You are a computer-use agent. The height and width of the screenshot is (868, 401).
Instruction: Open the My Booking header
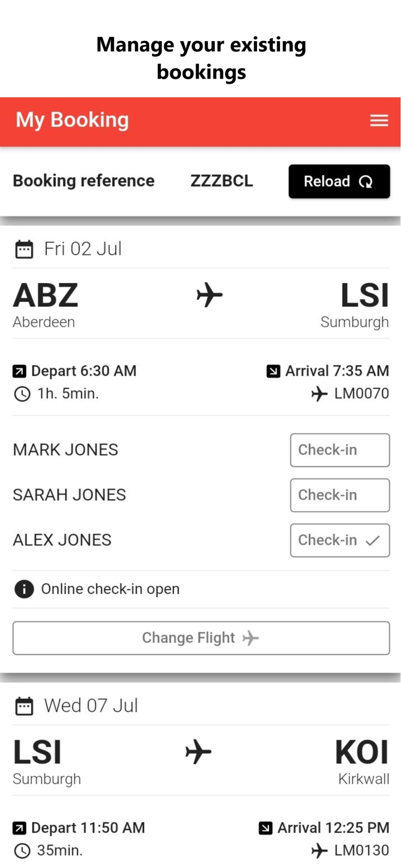point(71,120)
